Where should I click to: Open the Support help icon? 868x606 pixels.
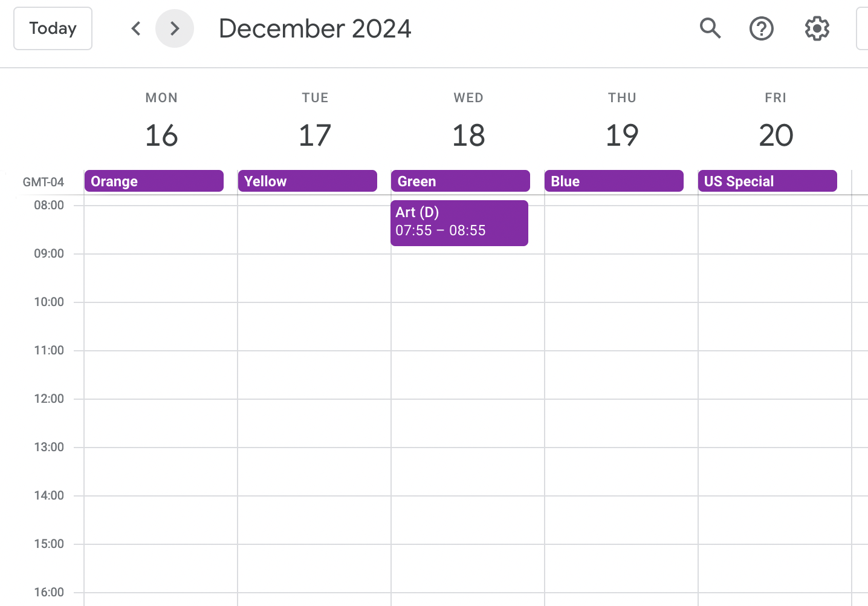(761, 28)
